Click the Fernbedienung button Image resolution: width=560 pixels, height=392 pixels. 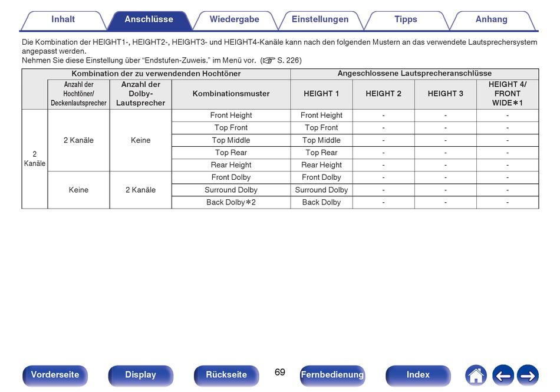click(x=332, y=375)
